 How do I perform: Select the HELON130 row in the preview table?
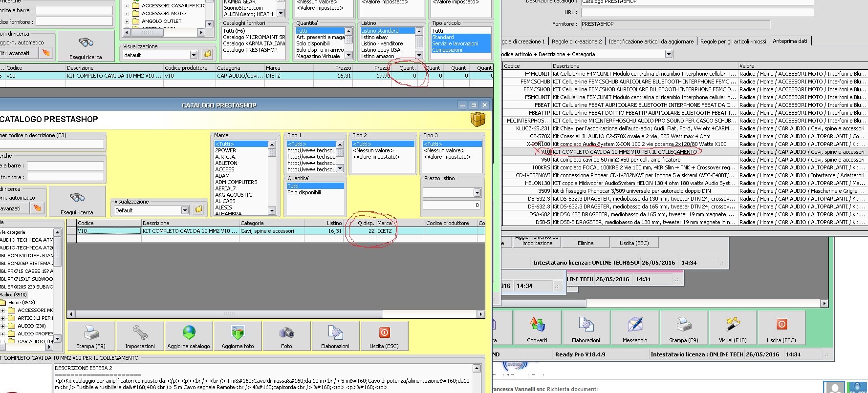pyautogui.click(x=685, y=183)
